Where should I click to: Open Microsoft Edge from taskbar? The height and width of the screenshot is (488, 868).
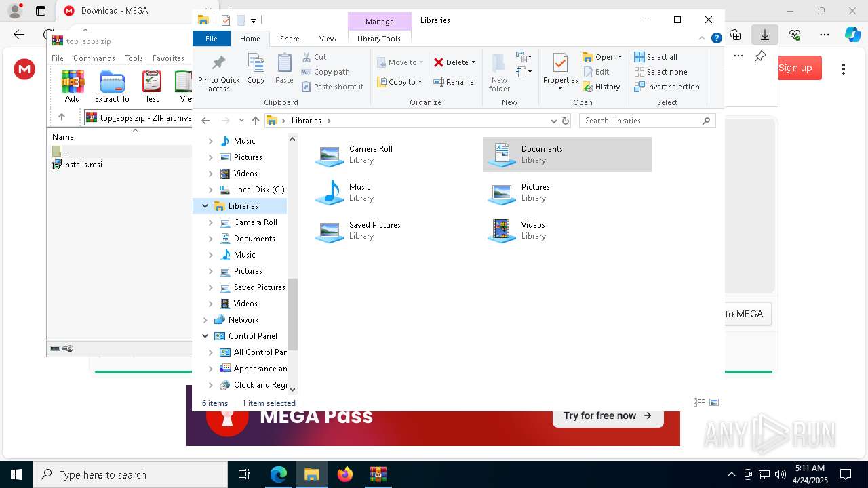tap(279, 474)
